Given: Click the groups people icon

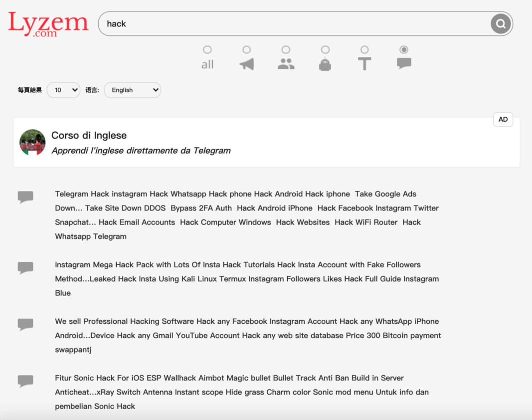Looking at the screenshot, I should coord(286,64).
